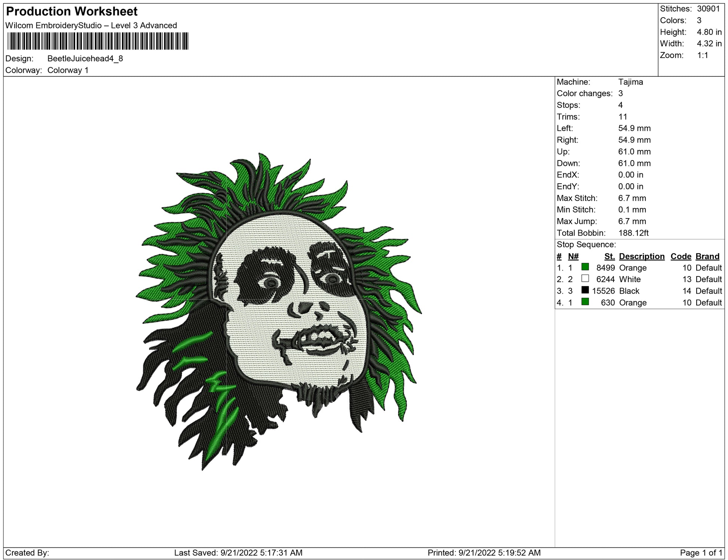Click the Total Bobbin value 188.12ft
Viewport: 728px width, 560px height.
tap(633, 233)
